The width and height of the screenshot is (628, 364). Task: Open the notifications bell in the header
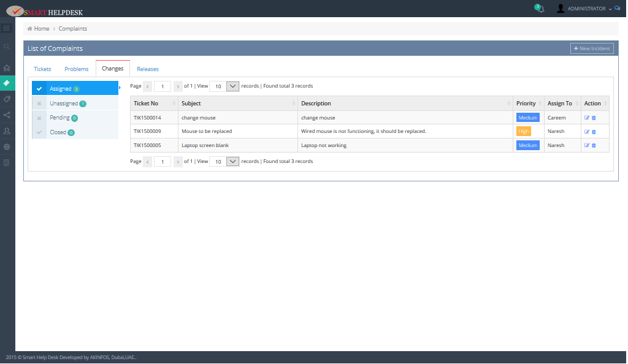(540, 9)
